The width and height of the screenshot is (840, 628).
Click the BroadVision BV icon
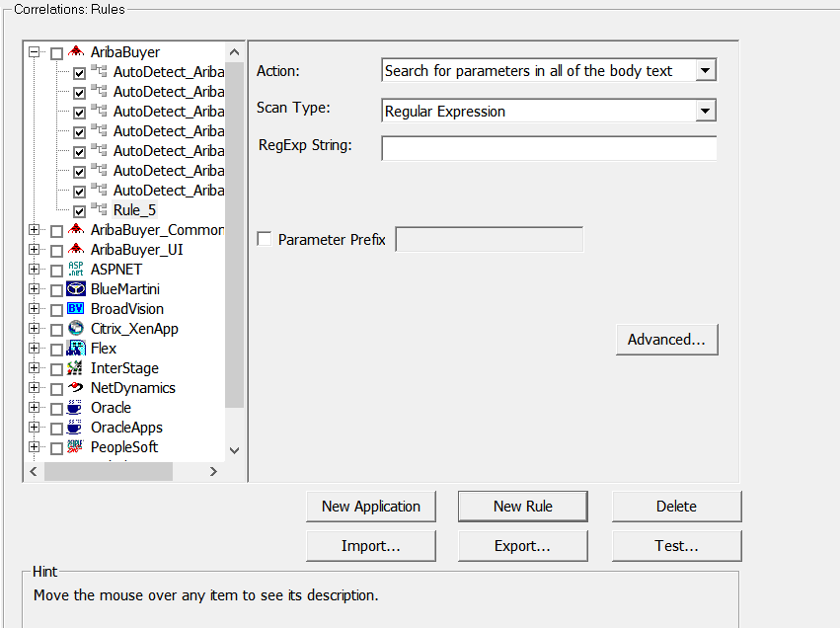[76, 309]
